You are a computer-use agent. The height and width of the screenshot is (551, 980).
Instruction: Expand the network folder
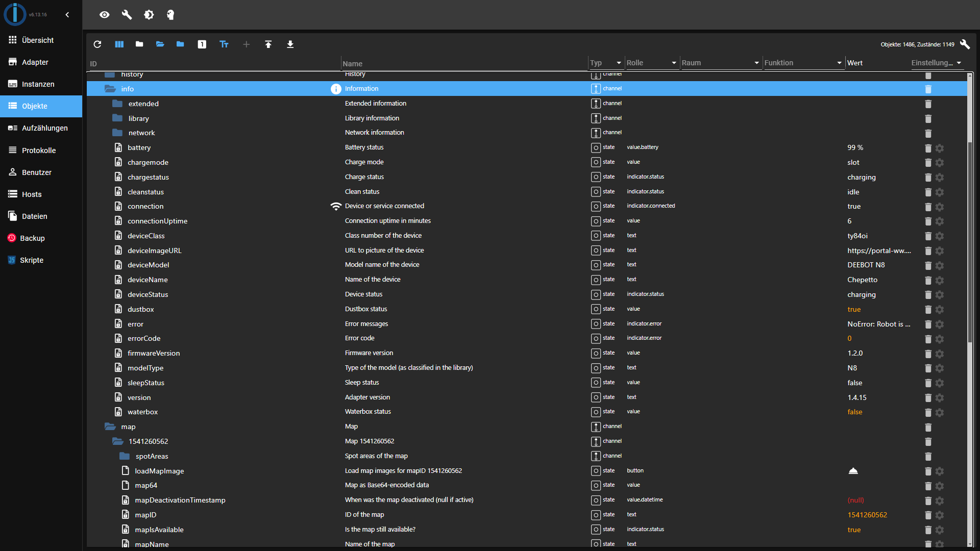pyautogui.click(x=117, y=133)
